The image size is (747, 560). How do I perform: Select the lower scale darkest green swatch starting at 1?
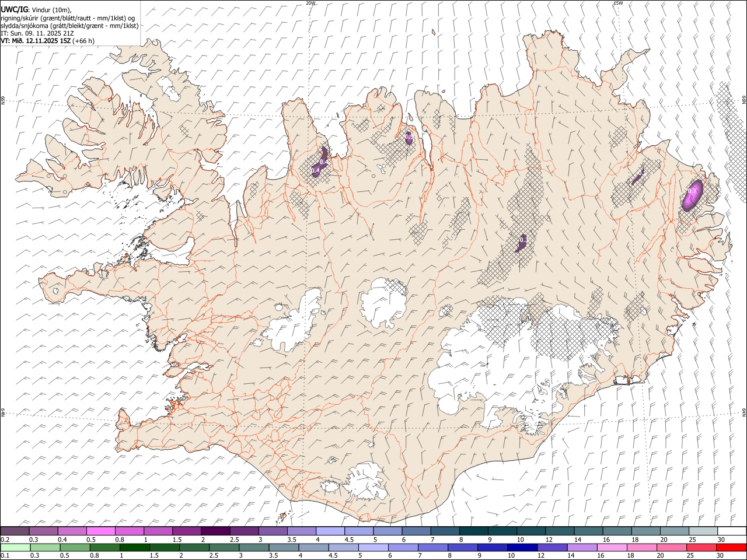click(135, 547)
